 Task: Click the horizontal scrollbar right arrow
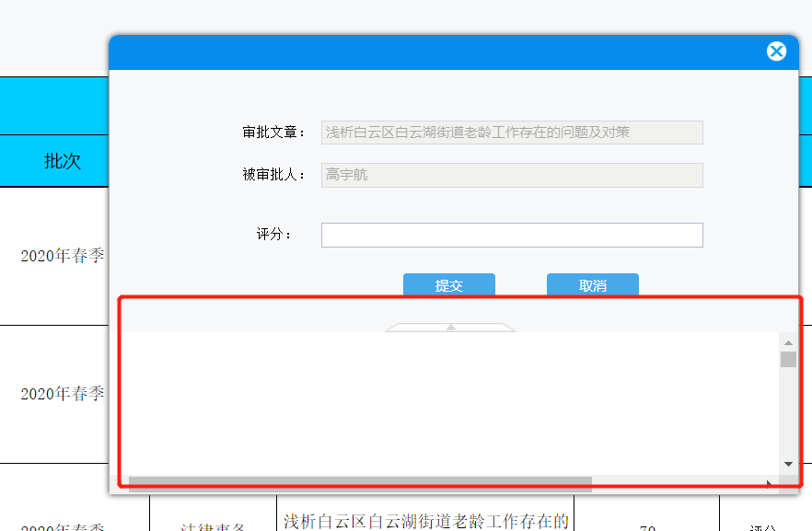click(770, 483)
